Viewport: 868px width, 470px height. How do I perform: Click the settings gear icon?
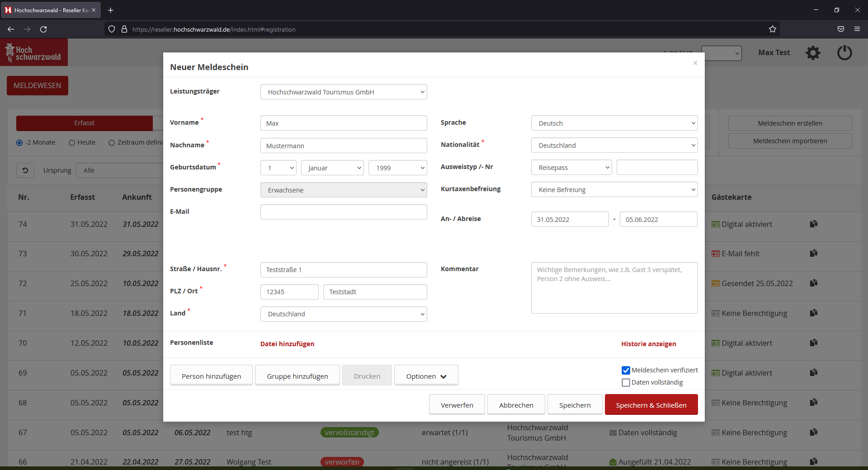point(813,53)
